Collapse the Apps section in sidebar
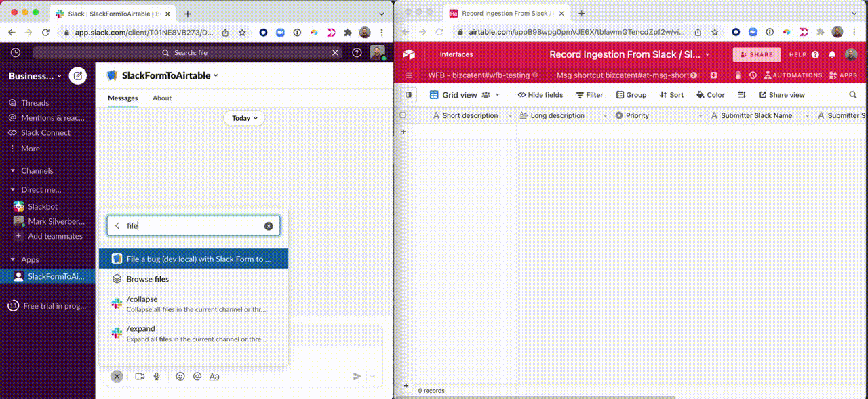This screenshot has width=868, height=399. point(13,260)
